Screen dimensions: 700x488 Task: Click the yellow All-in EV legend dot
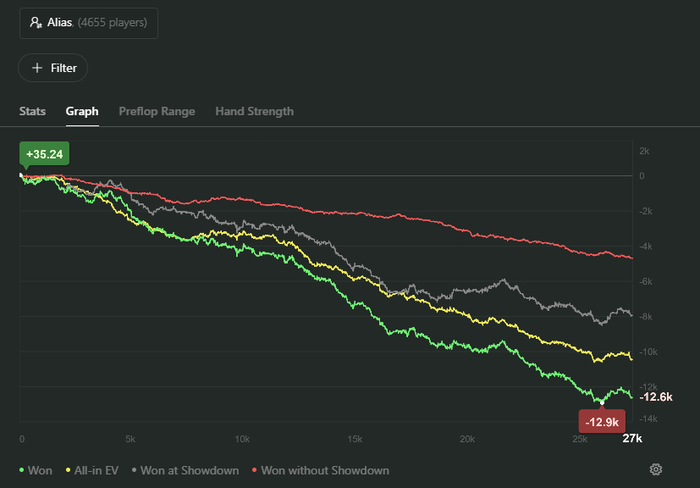pyautogui.click(x=67, y=470)
